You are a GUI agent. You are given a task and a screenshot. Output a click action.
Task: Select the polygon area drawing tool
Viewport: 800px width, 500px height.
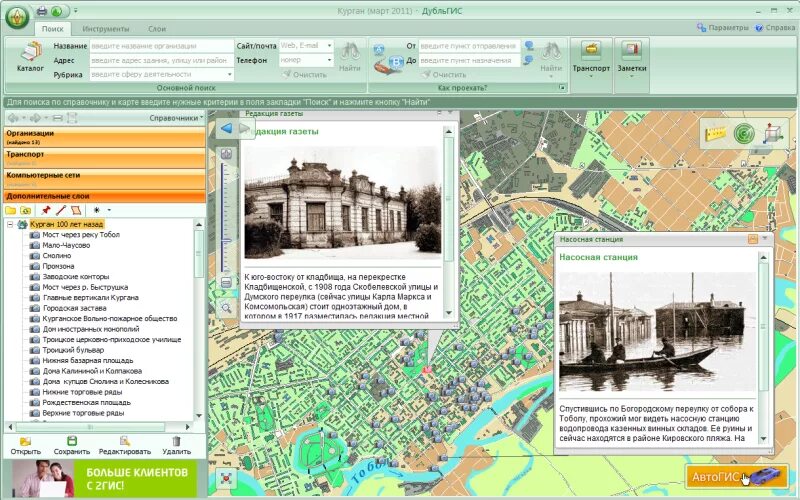(76, 210)
